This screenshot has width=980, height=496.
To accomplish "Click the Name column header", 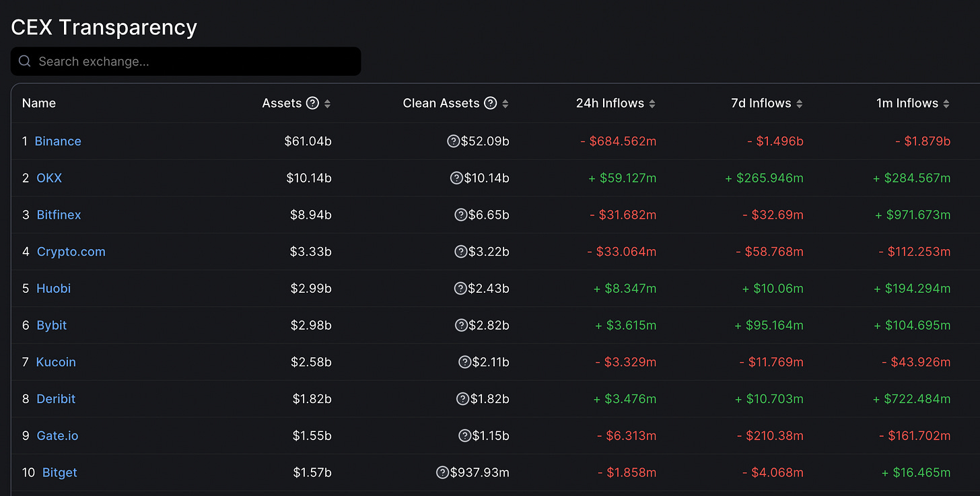I will tap(39, 103).
